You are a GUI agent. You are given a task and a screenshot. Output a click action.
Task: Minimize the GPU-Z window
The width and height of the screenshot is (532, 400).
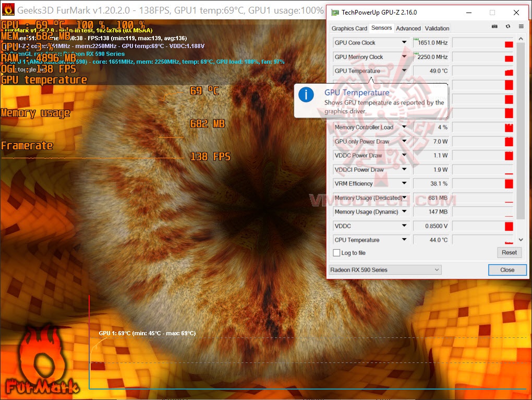click(x=469, y=13)
